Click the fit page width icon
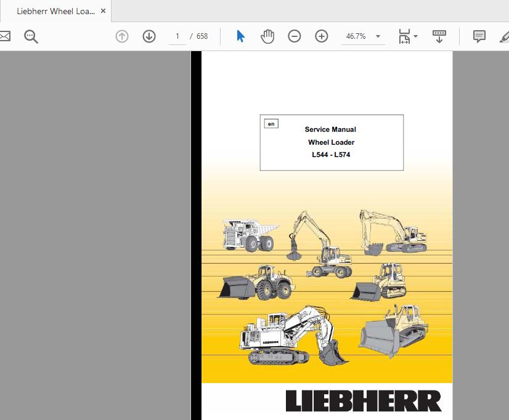This screenshot has height=420, width=509. (x=404, y=36)
